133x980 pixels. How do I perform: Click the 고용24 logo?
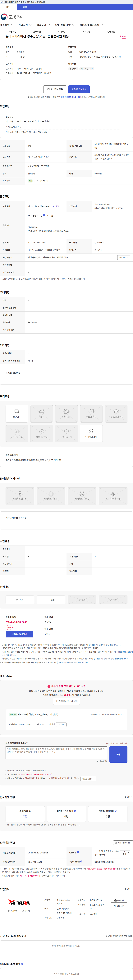click(11, 17)
